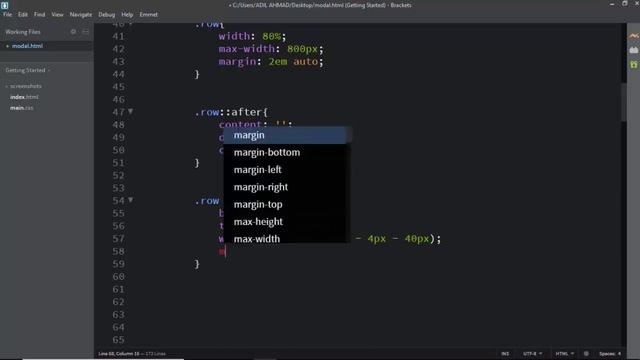The image size is (640, 360).
Task: Choose 'margin-left' from autocomplete list
Action: pos(285,170)
